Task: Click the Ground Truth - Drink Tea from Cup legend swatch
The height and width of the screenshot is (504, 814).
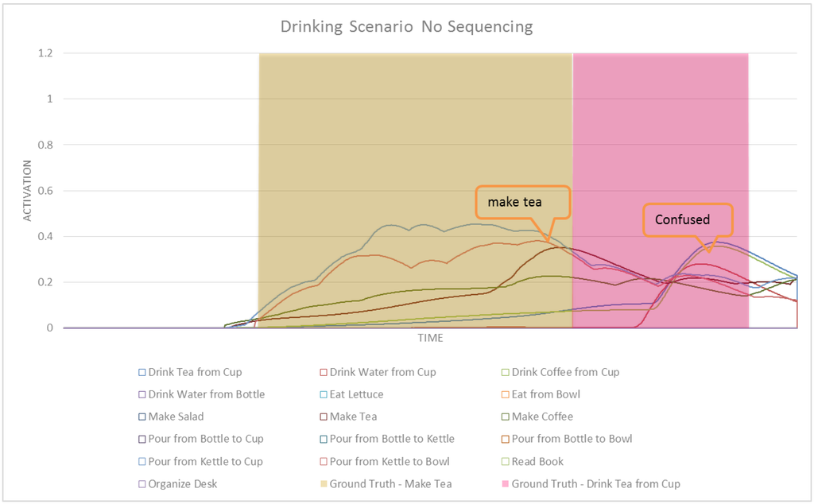Action: pos(506,483)
